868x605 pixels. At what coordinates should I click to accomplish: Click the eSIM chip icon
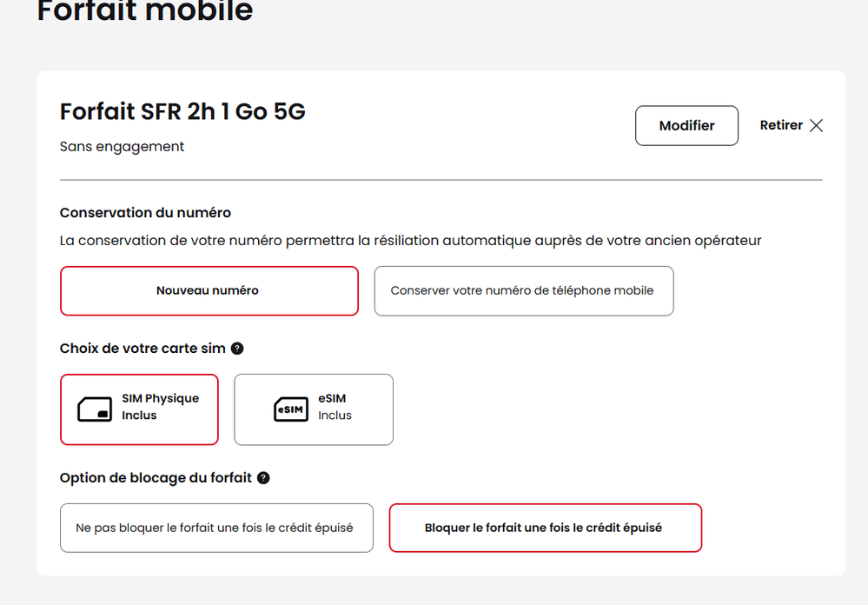tap(291, 409)
